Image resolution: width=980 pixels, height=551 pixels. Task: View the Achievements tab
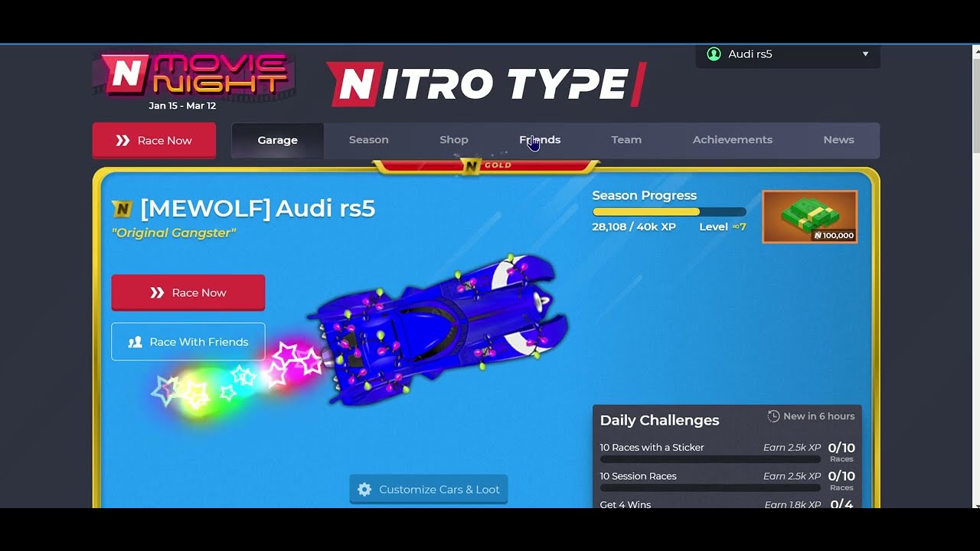coord(733,140)
